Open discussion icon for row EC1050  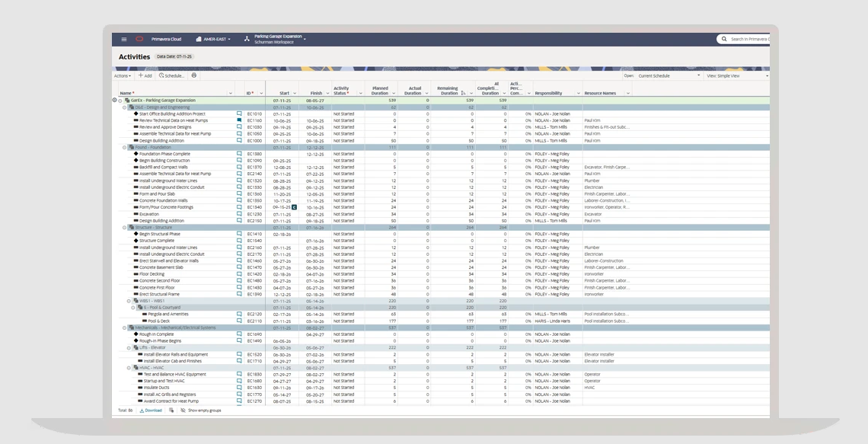tap(239, 133)
